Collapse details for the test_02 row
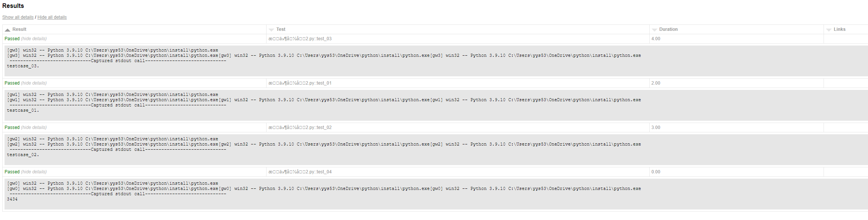This screenshot has width=868, height=220. tap(34, 127)
